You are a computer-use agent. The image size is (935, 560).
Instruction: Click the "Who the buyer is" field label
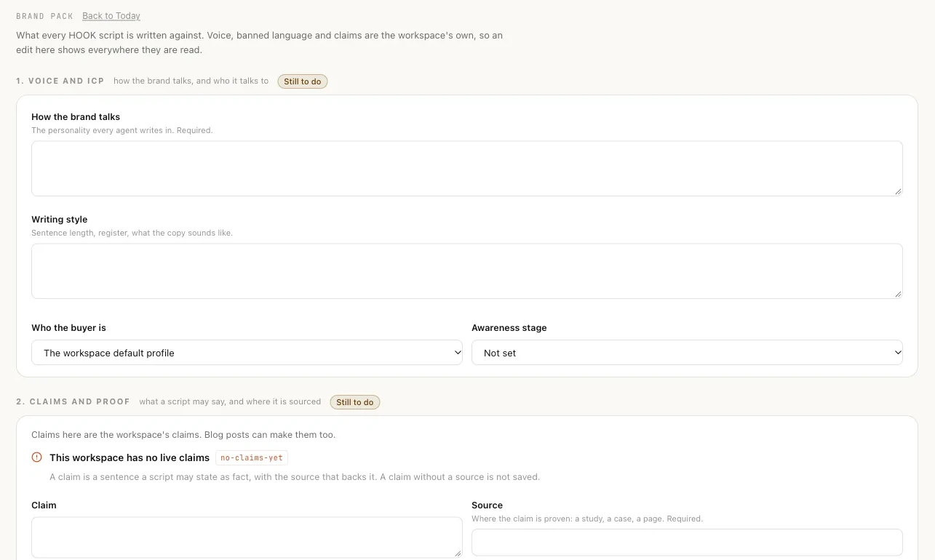point(68,328)
